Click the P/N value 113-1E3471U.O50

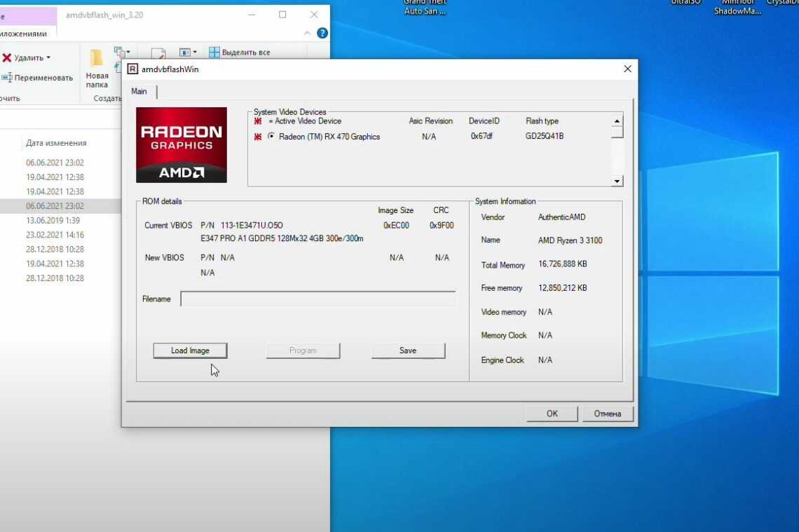click(x=252, y=225)
